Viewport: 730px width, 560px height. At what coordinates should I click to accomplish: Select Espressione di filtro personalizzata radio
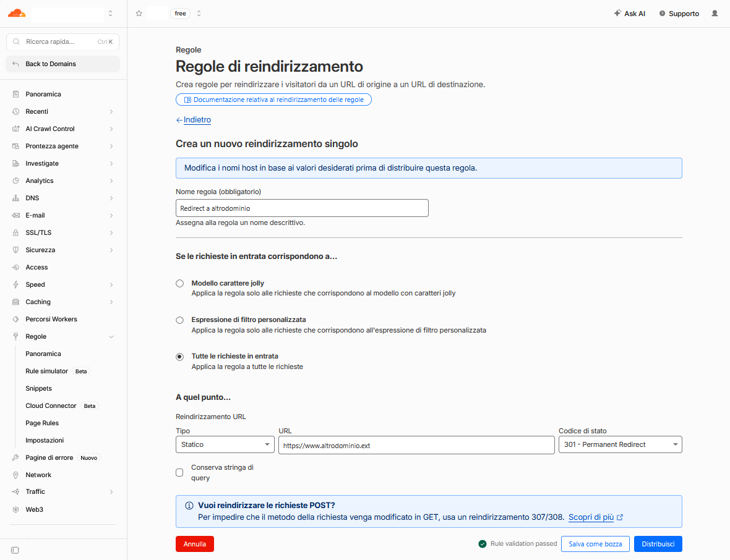pos(179,320)
